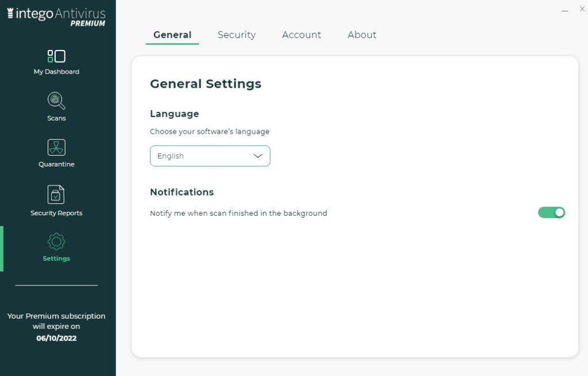Click the Quarantine text label

pyautogui.click(x=56, y=164)
